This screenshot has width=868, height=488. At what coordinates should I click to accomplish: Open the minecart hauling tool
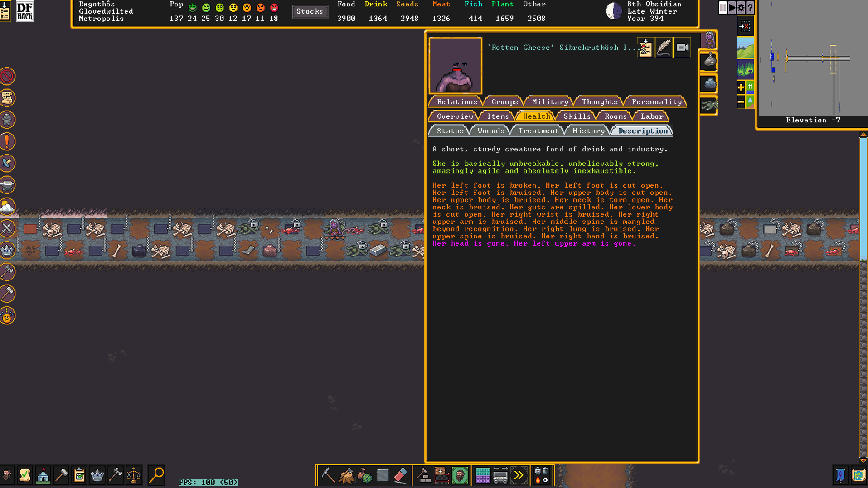click(500, 475)
